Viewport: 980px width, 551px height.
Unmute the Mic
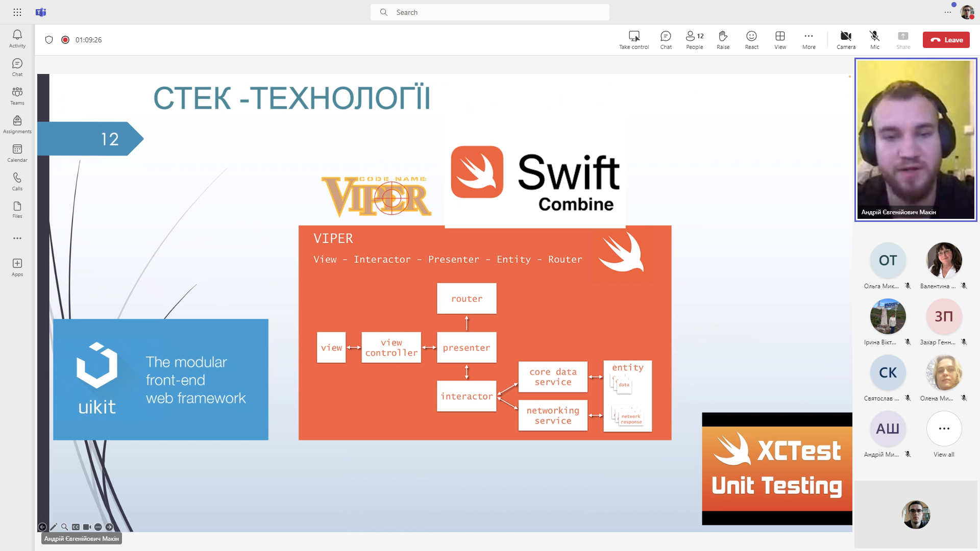click(x=874, y=39)
